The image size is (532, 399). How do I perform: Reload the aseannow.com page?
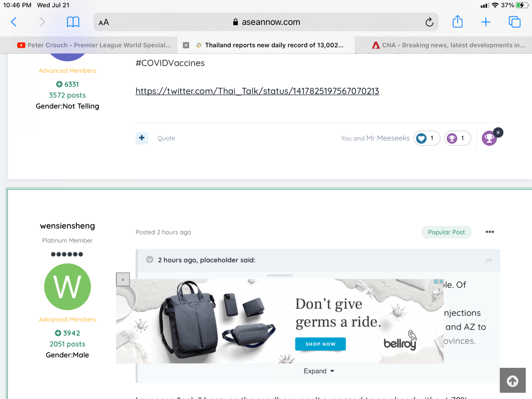pos(429,22)
